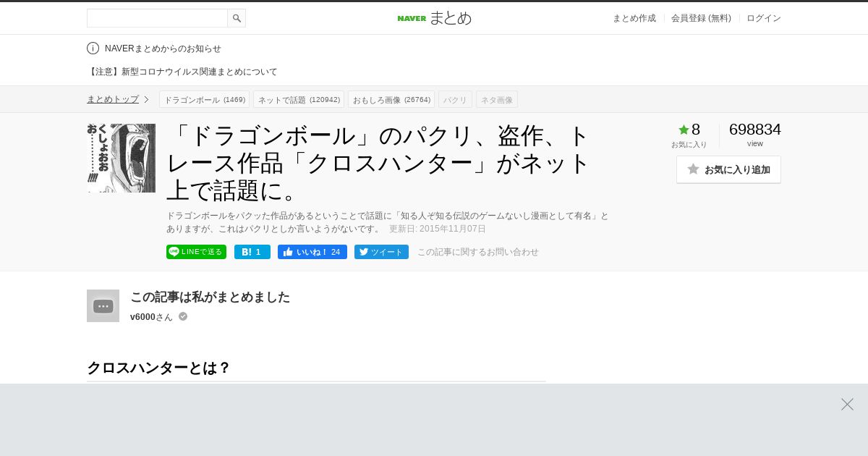
Task: Open まとめ作成 link
Action: pos(634,18)
